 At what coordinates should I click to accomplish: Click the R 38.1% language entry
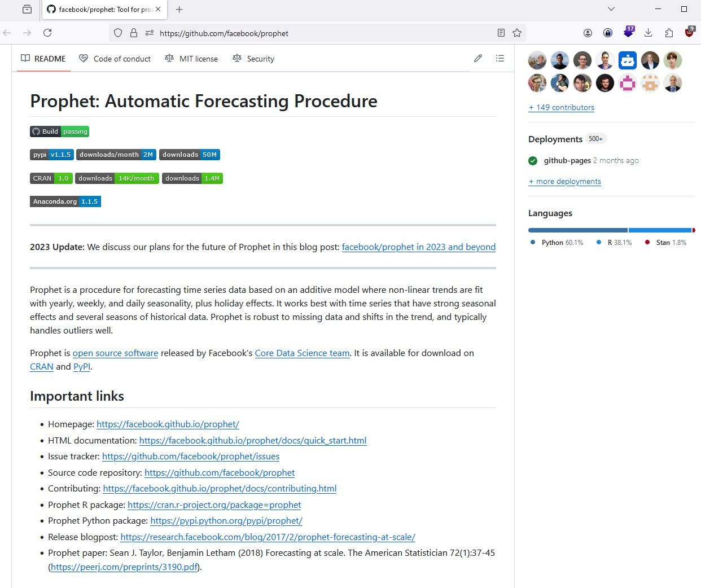(x=614, y=242)
